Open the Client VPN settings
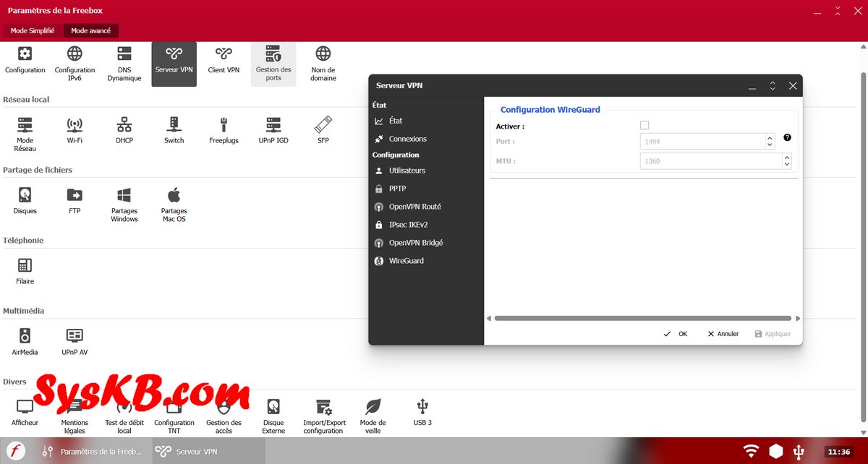 tap(224, 61)
